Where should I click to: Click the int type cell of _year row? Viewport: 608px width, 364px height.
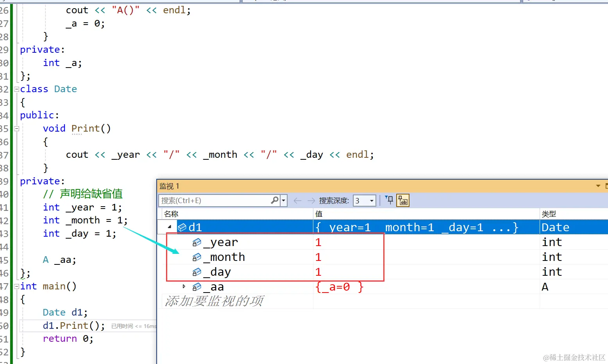pyautogui.click(x=552, y=243)
